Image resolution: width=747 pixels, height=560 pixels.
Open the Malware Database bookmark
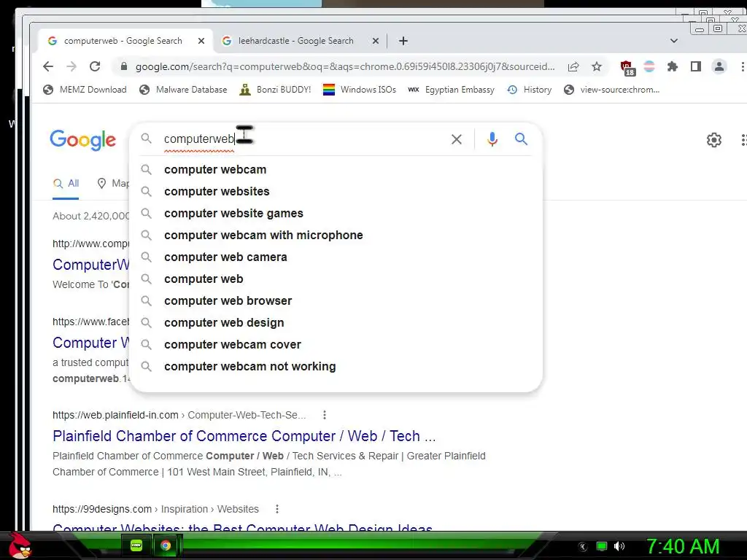(183, 90)
